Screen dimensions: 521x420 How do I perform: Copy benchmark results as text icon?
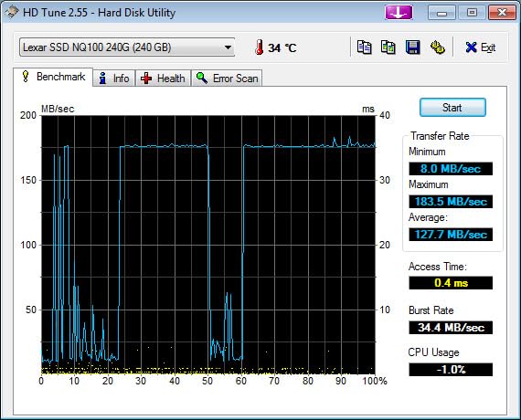click(x=364, y=47)
